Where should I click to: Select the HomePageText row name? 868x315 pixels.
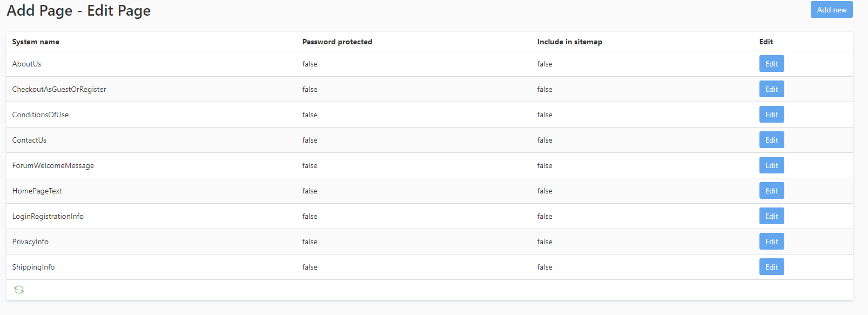coord(37,191)
